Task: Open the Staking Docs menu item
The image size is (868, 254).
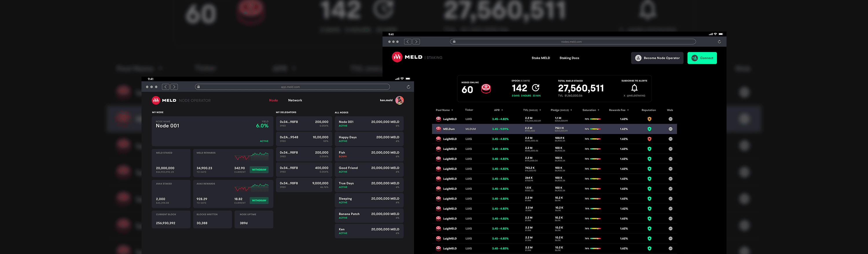Action: tap(569, 58)
